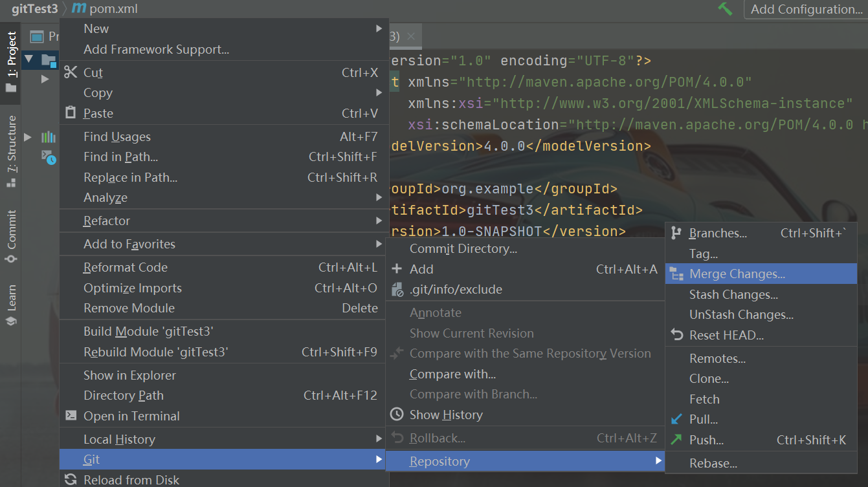
Task: Select Rebase...
Action: pos(761,463)
